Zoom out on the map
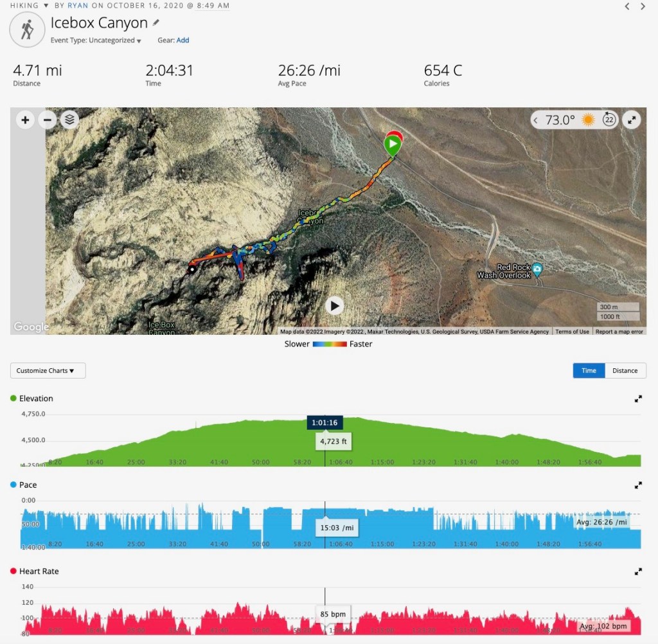The height and width of the screenshot is (644, 658). 48,120
